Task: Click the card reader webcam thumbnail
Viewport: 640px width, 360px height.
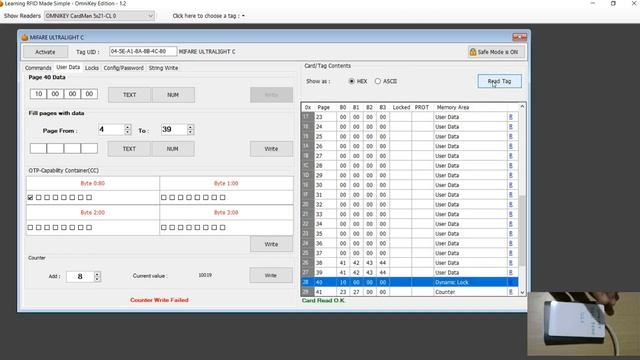Action: pyautogui.click(x=584, y=324)
